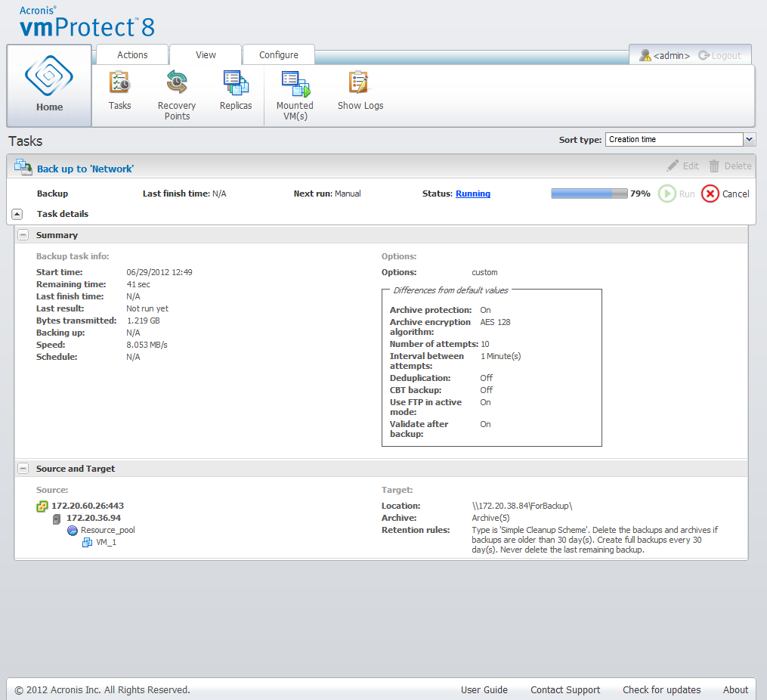Click Archive(5) value
767x700 pixels.
[490, 518]
